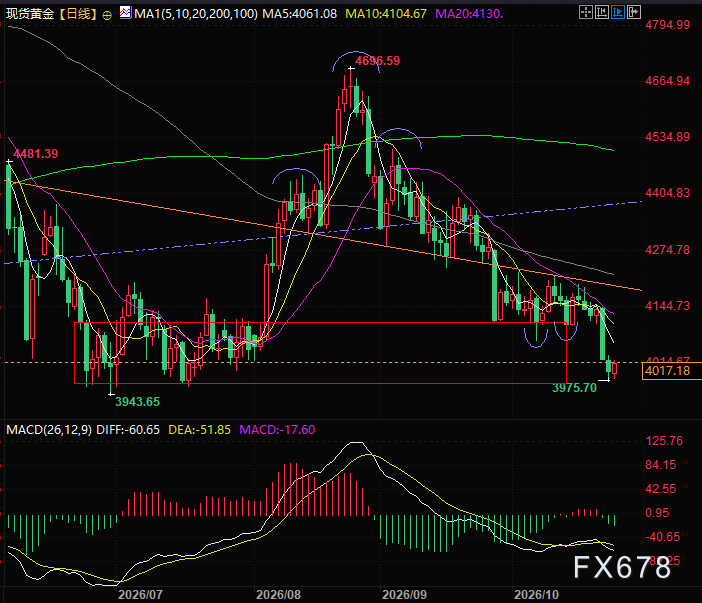This screenshot has height=603, width=702.
Task: Click the 42.55 MACD axis label
Action: click(660, 489)
